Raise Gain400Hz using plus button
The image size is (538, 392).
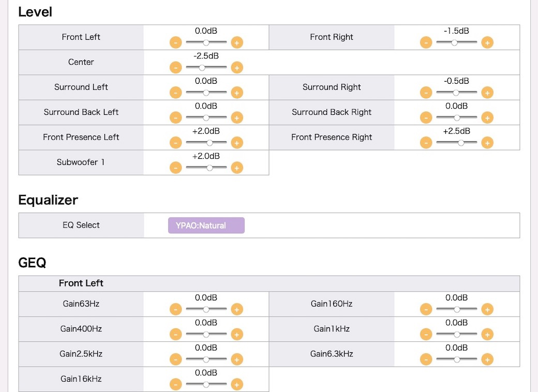tap(237, 335)
